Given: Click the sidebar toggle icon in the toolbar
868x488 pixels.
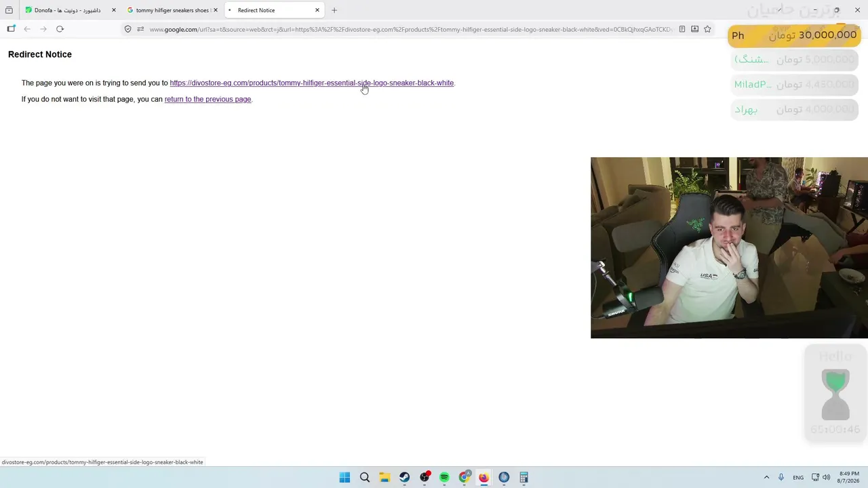Looking at the screenshot, I should (x=11, y=29).
